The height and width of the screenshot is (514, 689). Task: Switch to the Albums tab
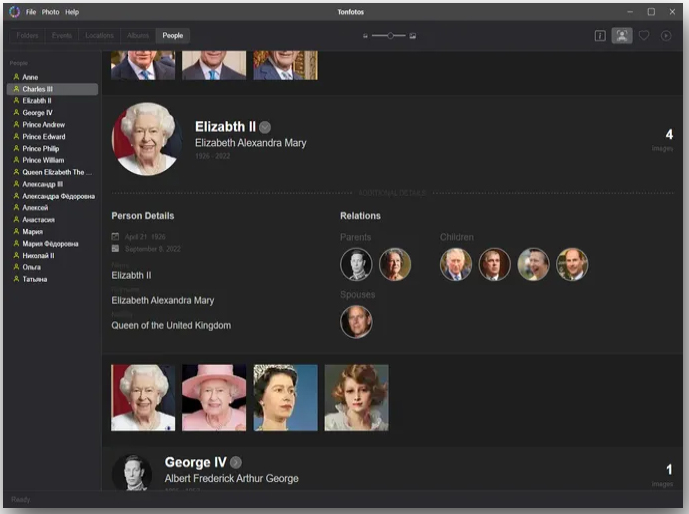[138, 36]
